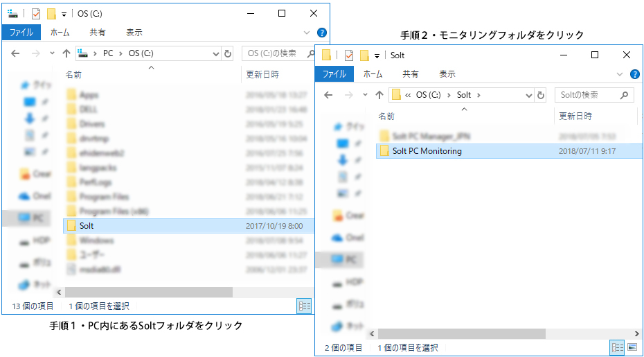Click the ホーム tab in Solt window
644x357 pixels.
(373, 74)
